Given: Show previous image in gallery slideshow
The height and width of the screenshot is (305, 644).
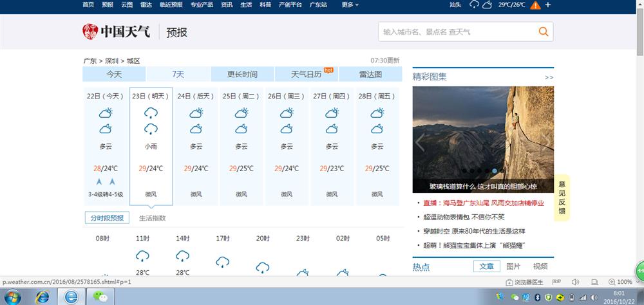Looking at the screenshot, I should (x=421, y=140).
